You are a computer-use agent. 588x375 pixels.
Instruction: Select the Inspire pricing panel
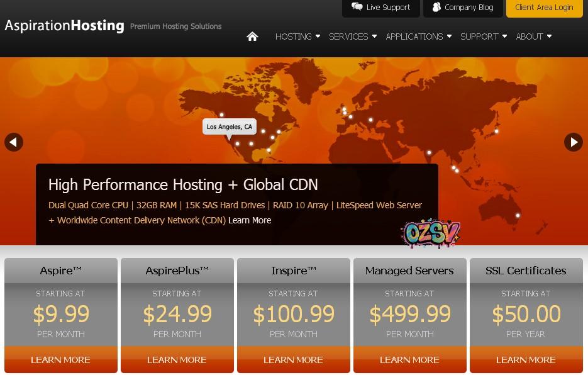[293, 313]
